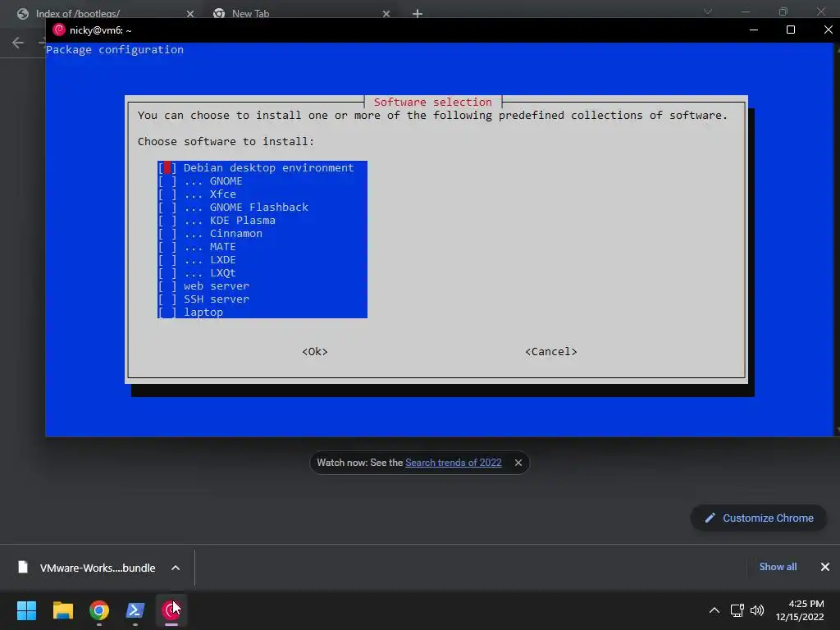The image size is (840, 630).
Task: Open the Chrome tab search chevron
Action: 708,11
